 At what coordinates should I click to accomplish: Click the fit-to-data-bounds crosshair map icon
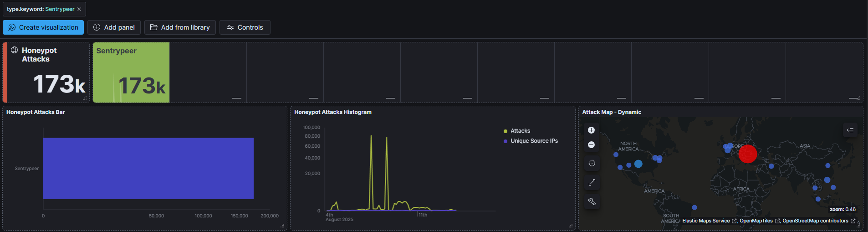pyautogui.click(x=592, y=164)
